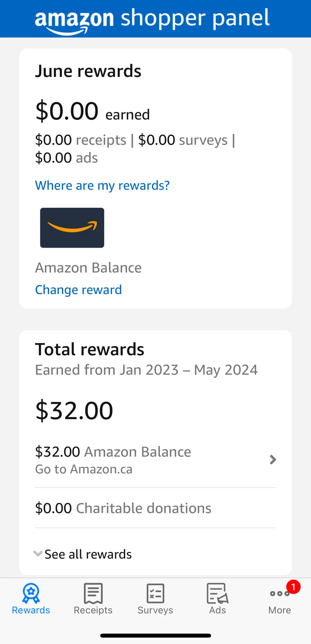
Task: Expand the See all rewards section
Action: [88, 554]
